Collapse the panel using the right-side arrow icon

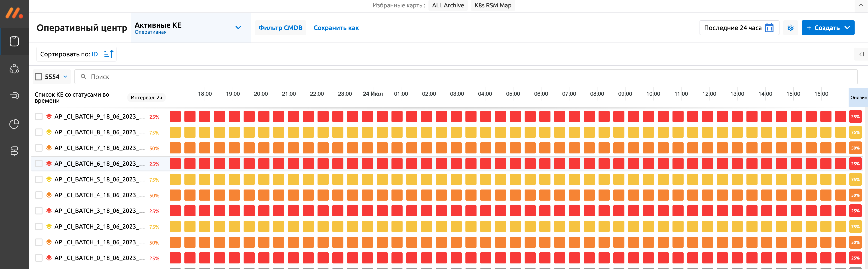point(861,54)
